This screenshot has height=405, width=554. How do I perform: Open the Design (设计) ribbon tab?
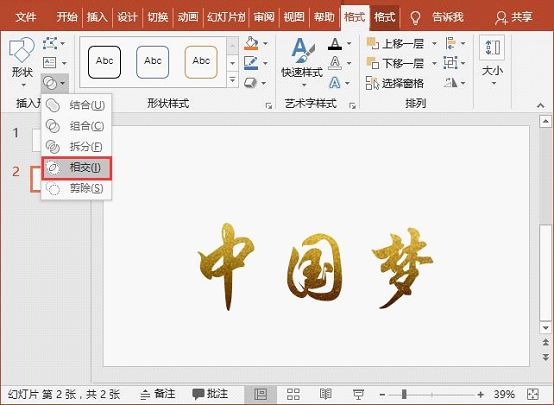[x=127, y=17]
